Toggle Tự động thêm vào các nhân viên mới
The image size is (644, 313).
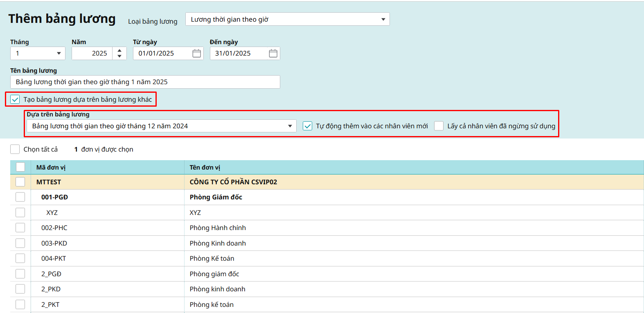(307, 126)
